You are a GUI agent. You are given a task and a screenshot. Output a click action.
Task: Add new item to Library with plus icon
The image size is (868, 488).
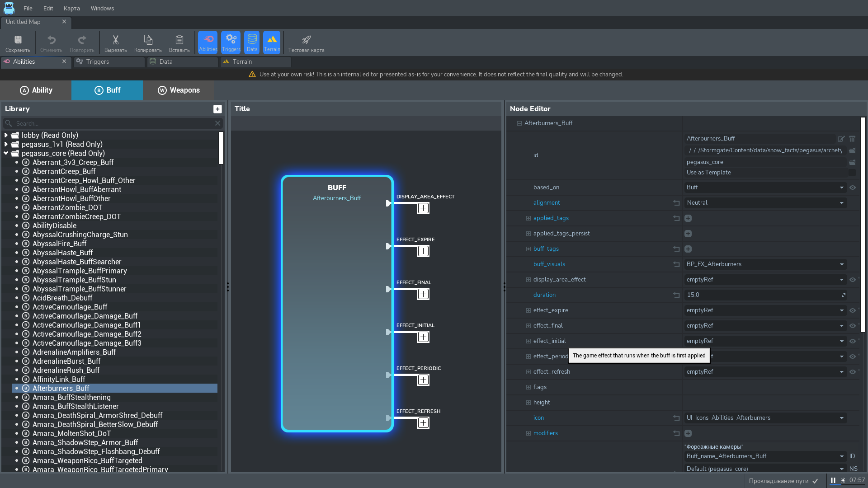(217, 109)
